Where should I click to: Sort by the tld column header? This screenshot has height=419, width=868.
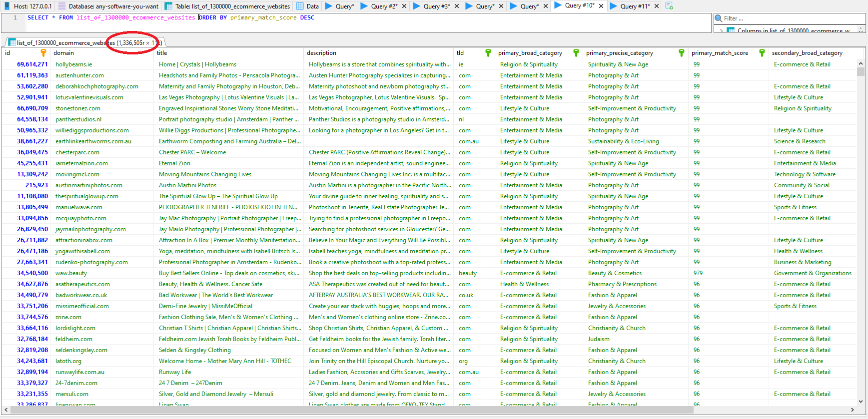click(x=474, y=53)
